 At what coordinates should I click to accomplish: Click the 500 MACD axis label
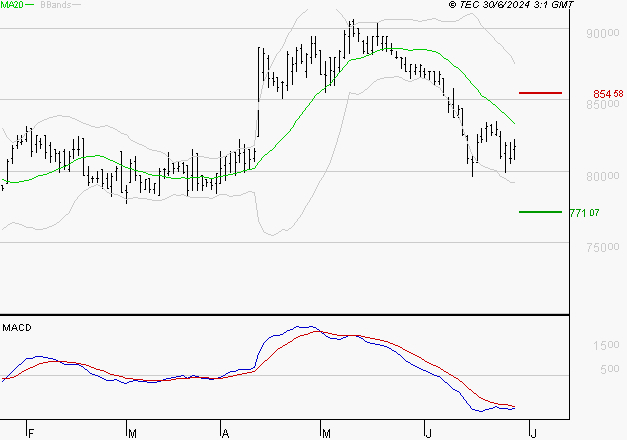(609, 369)
